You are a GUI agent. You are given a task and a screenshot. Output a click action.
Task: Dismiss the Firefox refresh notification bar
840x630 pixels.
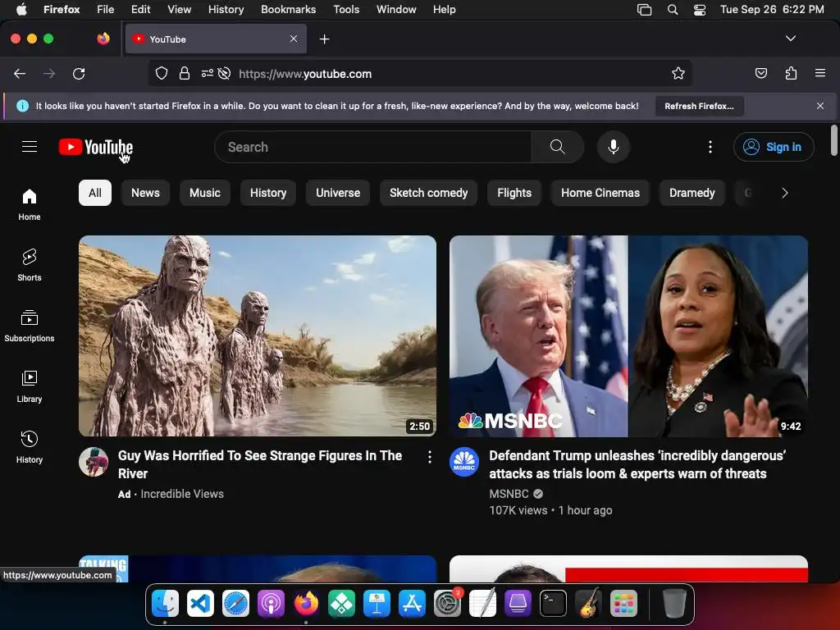pyautogui.click(x=820, y=106)
